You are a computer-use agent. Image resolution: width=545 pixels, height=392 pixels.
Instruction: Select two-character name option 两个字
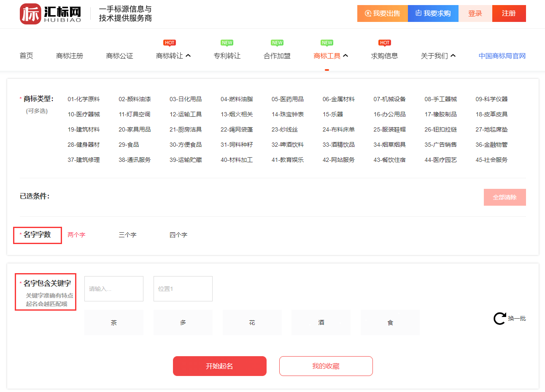pyautogui.click(x=76, y=235)
